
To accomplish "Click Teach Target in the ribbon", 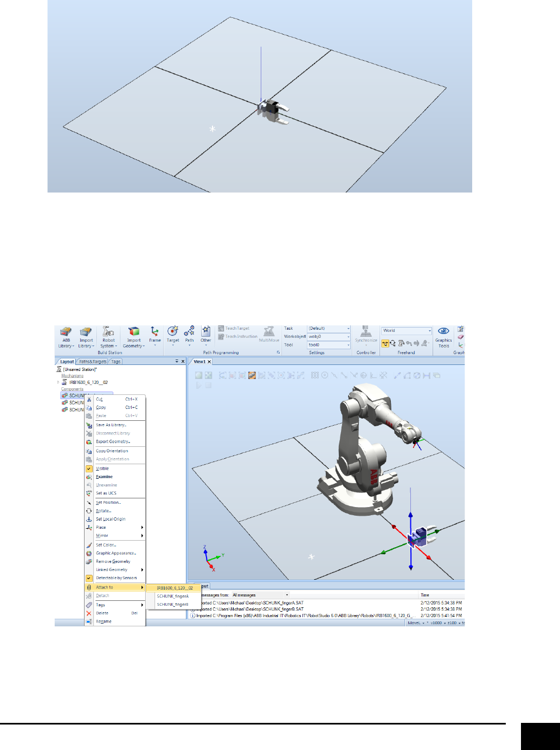I will (234, 329).
